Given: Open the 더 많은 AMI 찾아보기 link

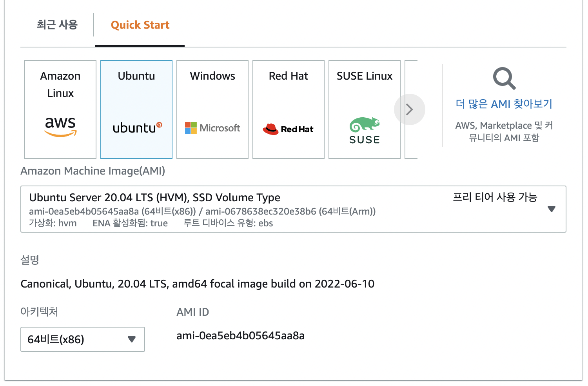Looking at the screenshot, I should point(504,104).
